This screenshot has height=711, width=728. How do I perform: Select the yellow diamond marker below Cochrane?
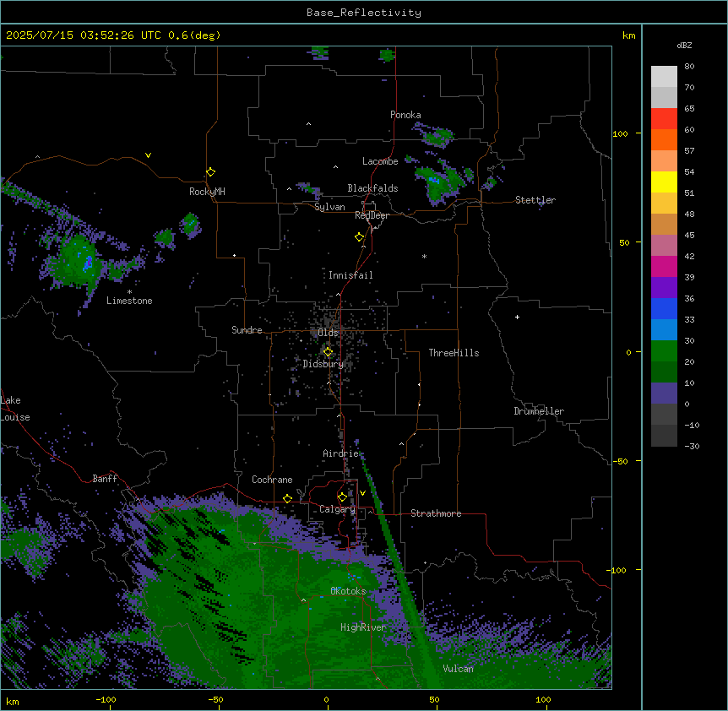(287, 498)
